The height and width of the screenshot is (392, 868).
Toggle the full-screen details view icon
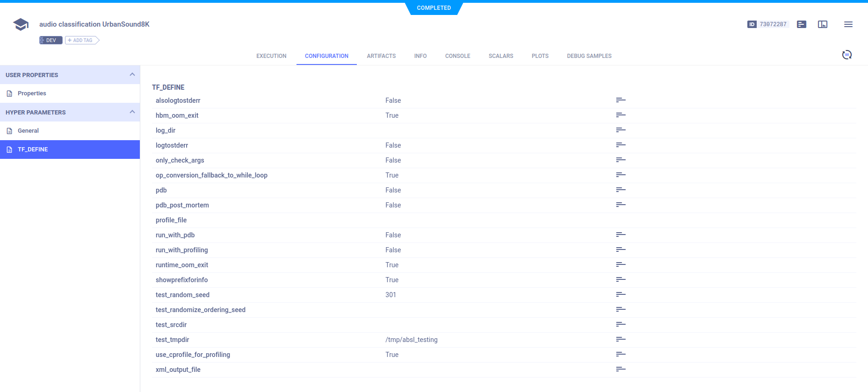pyautogui.click(x=822, y=24)
